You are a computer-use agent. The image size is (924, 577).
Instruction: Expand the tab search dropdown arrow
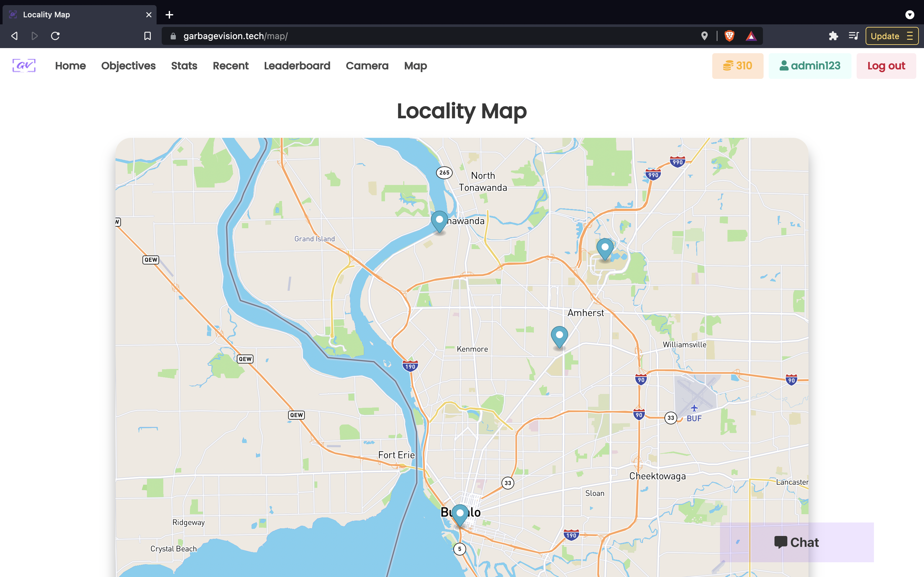tap(910, 14)
